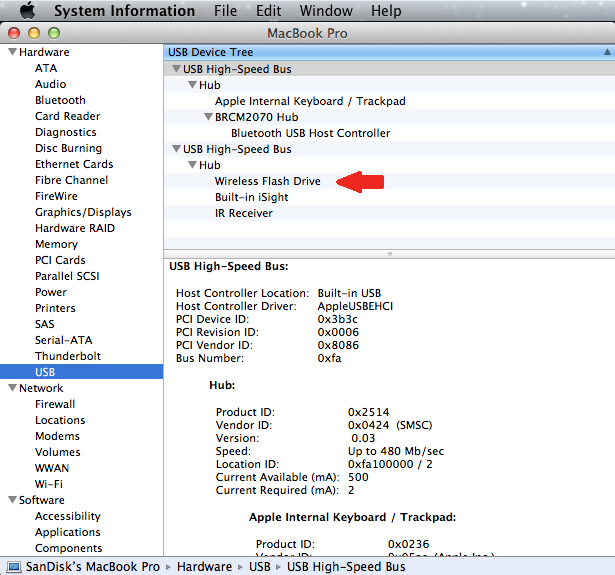Click the PCI Vendor ID value 0x8086
The height and width of the screenshot is (575, 615).
(x=338, y=345)
